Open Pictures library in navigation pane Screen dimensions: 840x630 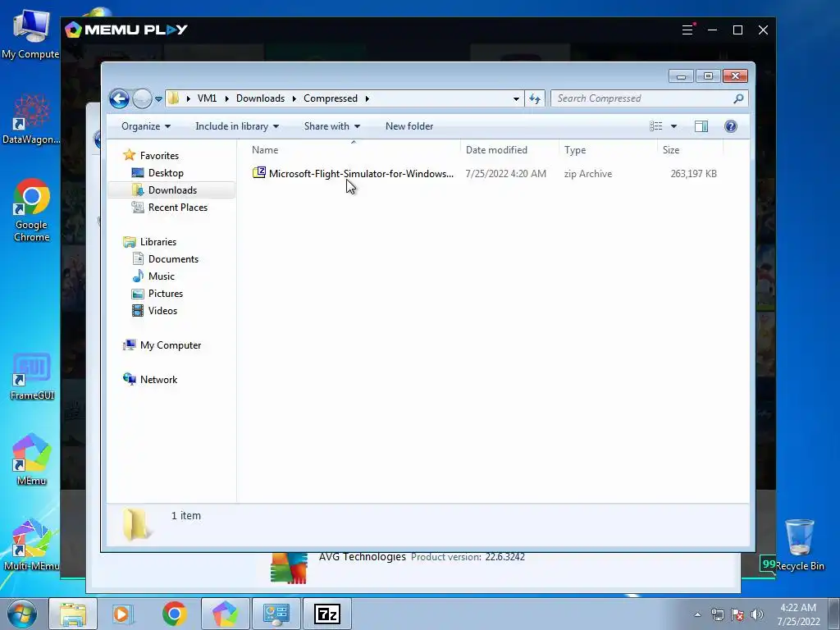166,294
